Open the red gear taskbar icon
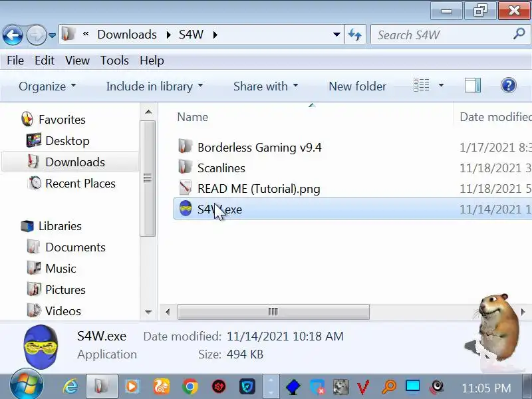 coord(219,386)
